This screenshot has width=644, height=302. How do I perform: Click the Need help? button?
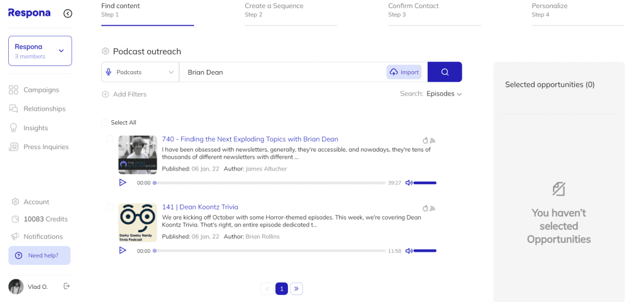coord(40,255)
